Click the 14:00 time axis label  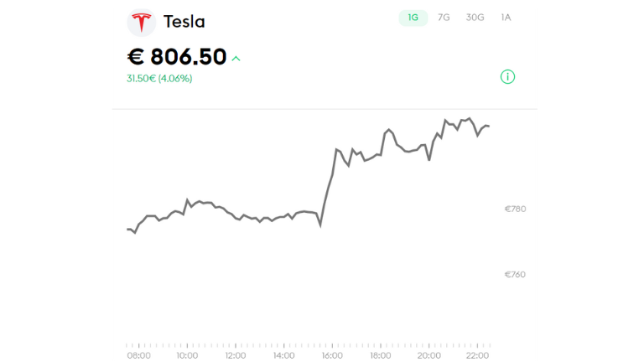pos(284,355)
